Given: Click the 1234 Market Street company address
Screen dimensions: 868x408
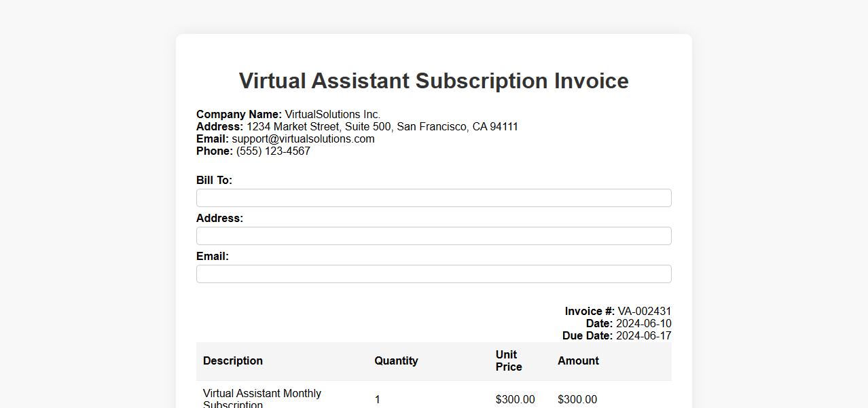Looking at the screenshot, I should click(382, 126).
